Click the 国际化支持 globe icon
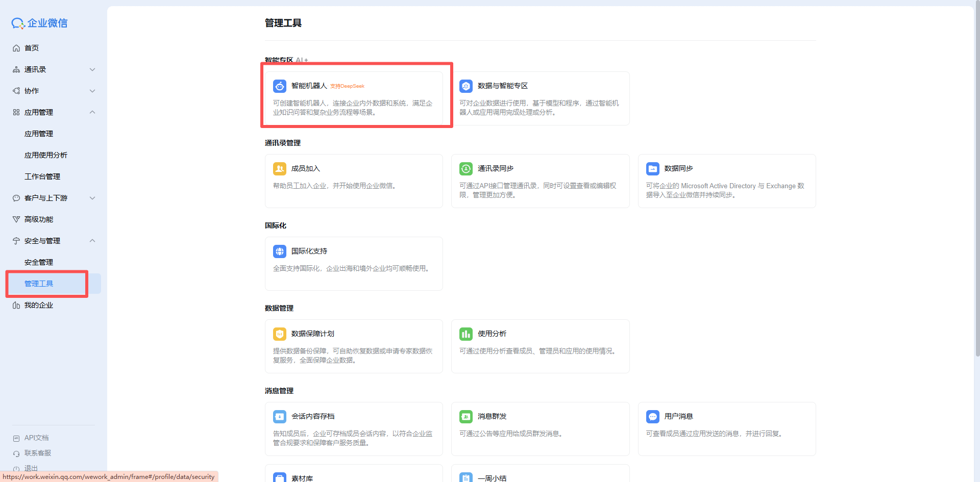The height and width of the screenshot is (482, 980). click(280, 251)
